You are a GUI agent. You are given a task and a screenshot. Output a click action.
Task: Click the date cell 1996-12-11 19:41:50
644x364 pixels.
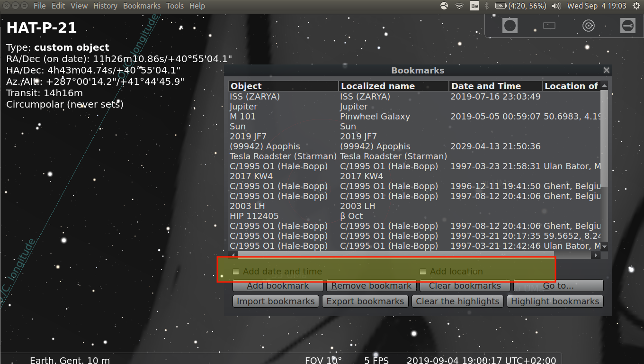pyautogui.click(x=495, y=186)
